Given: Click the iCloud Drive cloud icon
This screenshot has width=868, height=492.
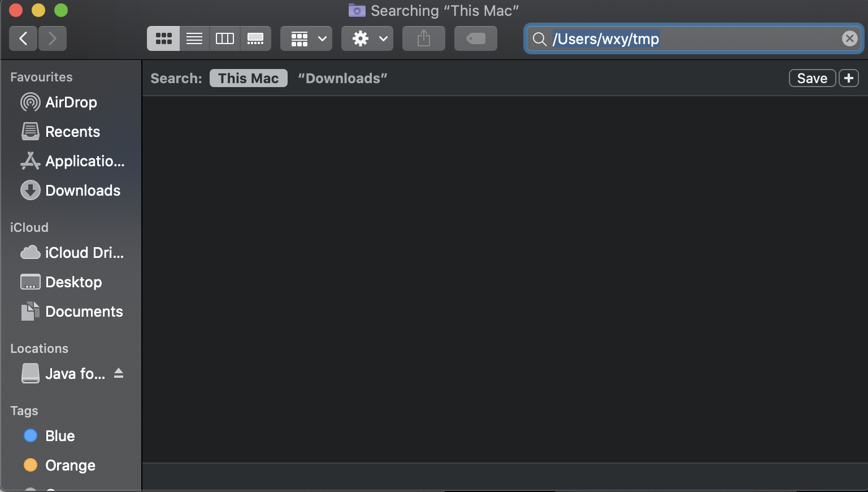Looking at the screenshot, I should pyautogui.click(x=30, y=252).
